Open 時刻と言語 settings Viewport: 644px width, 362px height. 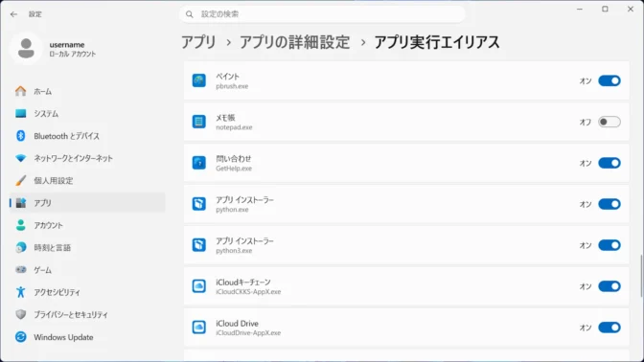[x=87, y=247]
